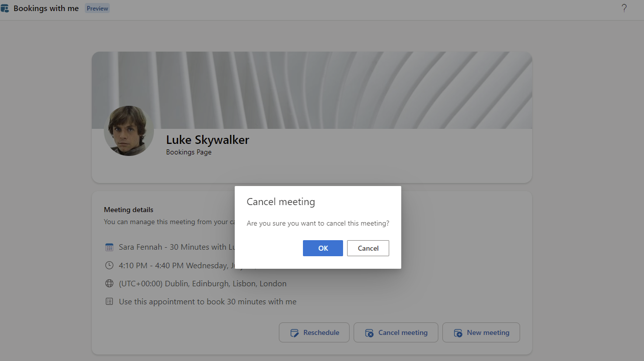Click the calendar icon beside Sara Fennah

(x=109, y=247)
